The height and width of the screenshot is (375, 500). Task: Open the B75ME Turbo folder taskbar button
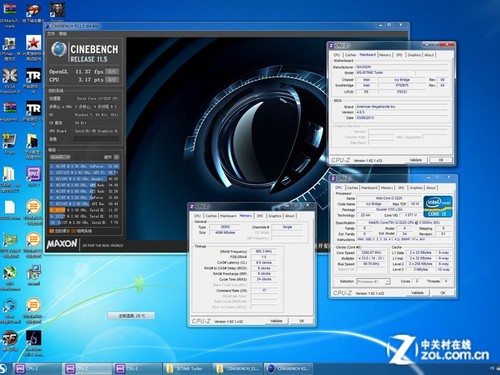pyautogui.click(x=187, y=368)
